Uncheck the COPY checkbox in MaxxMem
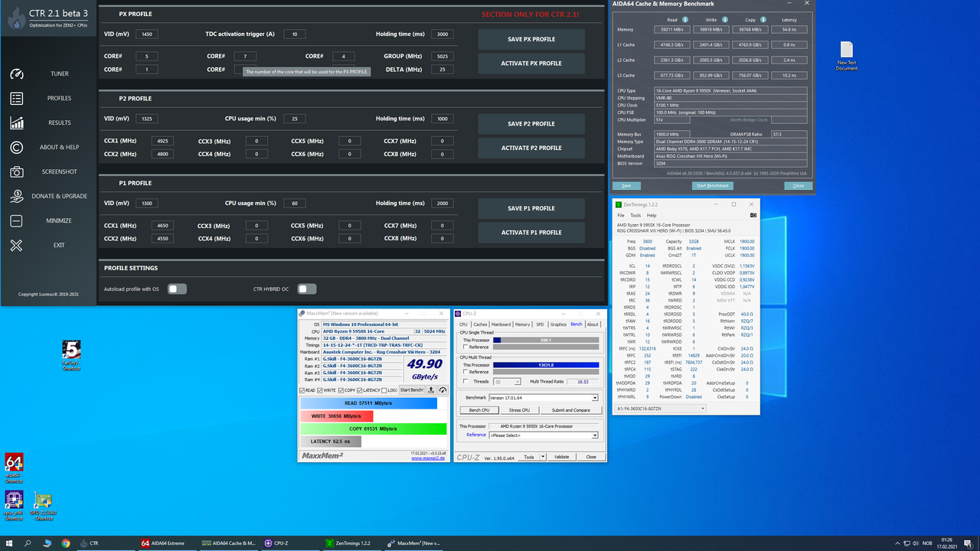 (x=341, y=390)
